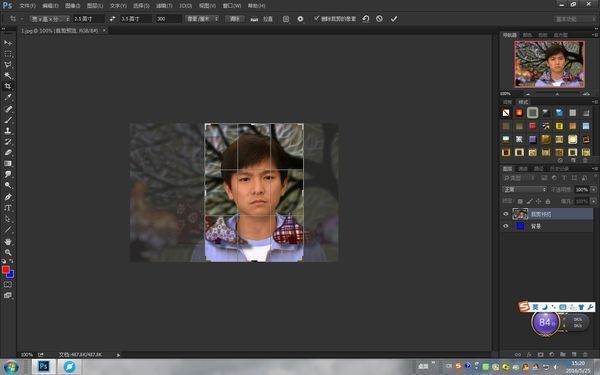Select the Crop tool in the toolbox

(8, 86)
